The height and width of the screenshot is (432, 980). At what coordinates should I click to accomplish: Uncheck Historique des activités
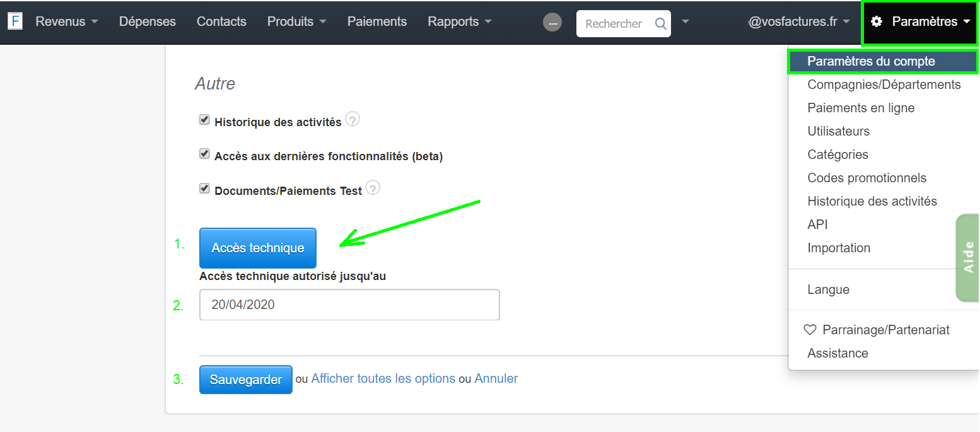[204, 118]
